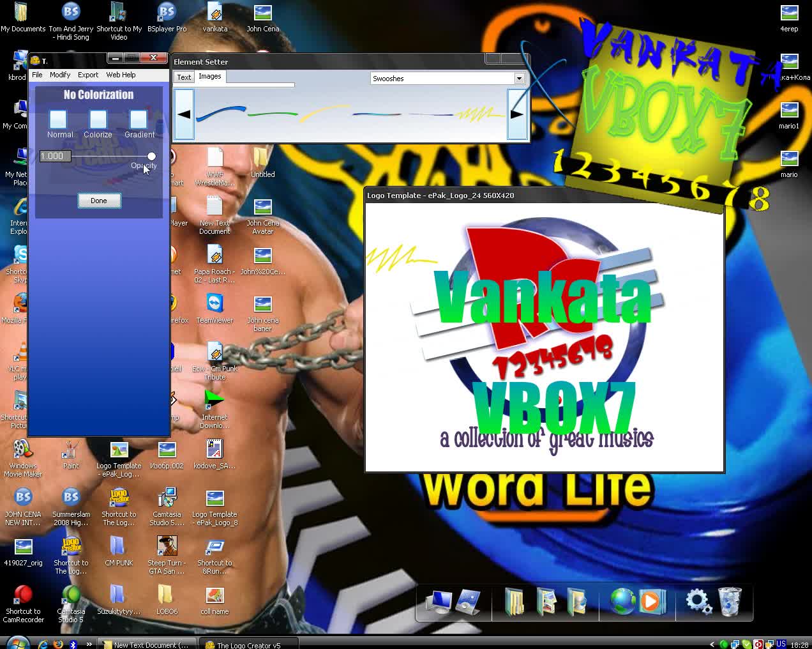Switch to the Text tab

pyautogui.click(x=184, y=77)
